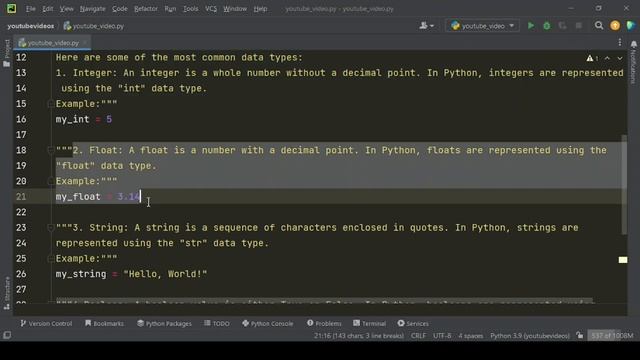Click the "Hello, World!" string on line 26
Screen dimensions: 640x360
click(165, 274)
